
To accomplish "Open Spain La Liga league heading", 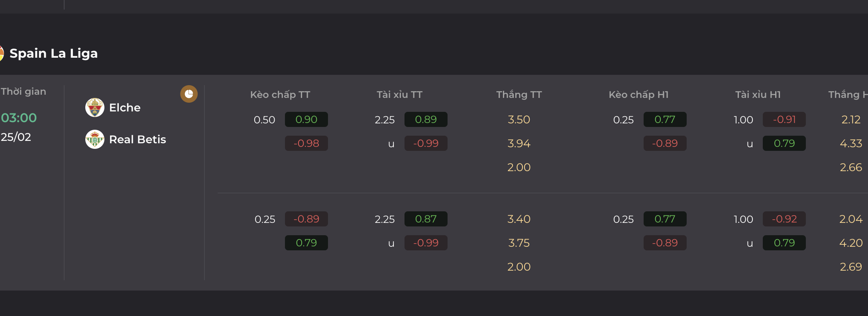I will [x=53, y=53].
